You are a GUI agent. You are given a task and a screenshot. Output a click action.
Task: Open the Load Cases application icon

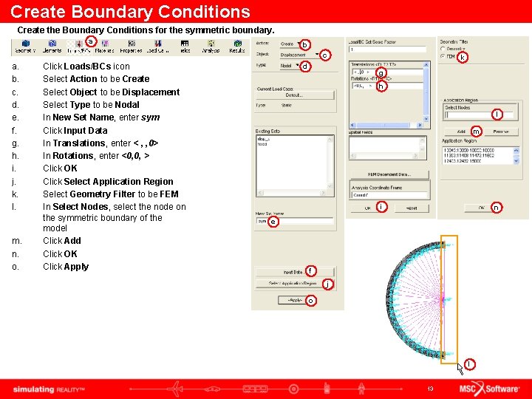pos(157,47)
